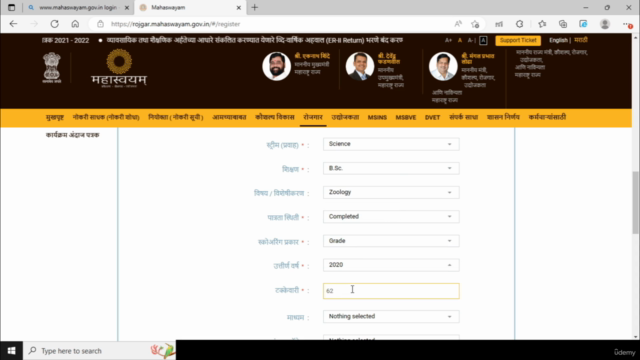This screenshot has height=360, width=640.
Task: Click the taskbar search highlight bird icon
Action: pos(162,351)
